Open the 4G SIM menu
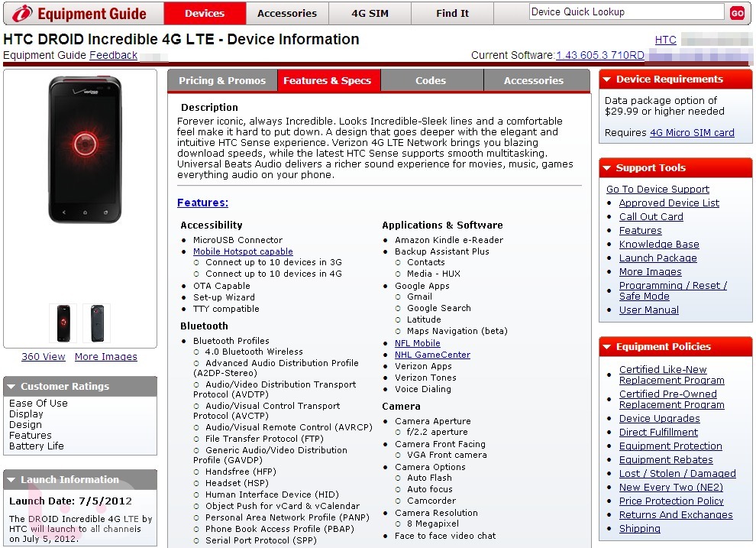Screen dimensions: 756x548 click(x=370, y=13)
